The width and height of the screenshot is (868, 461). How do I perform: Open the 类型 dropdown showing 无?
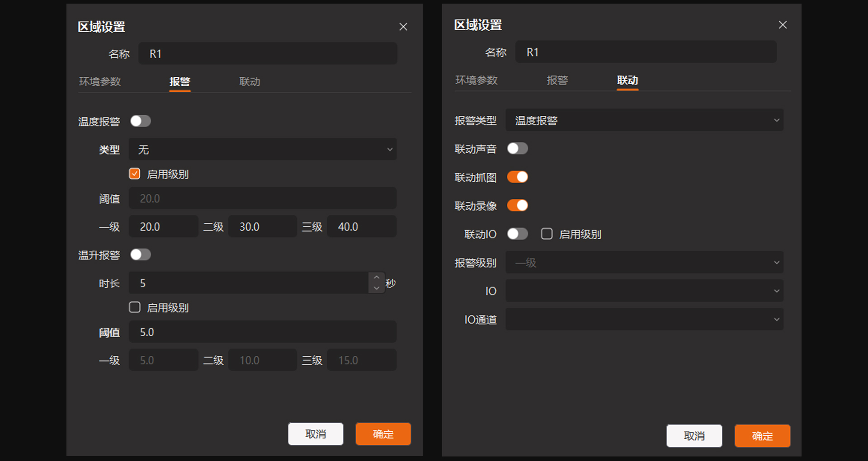point(262,150)
